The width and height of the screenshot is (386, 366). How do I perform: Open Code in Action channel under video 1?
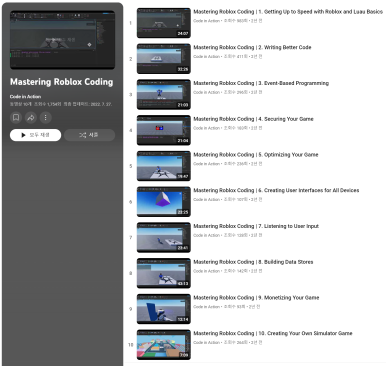206,21
